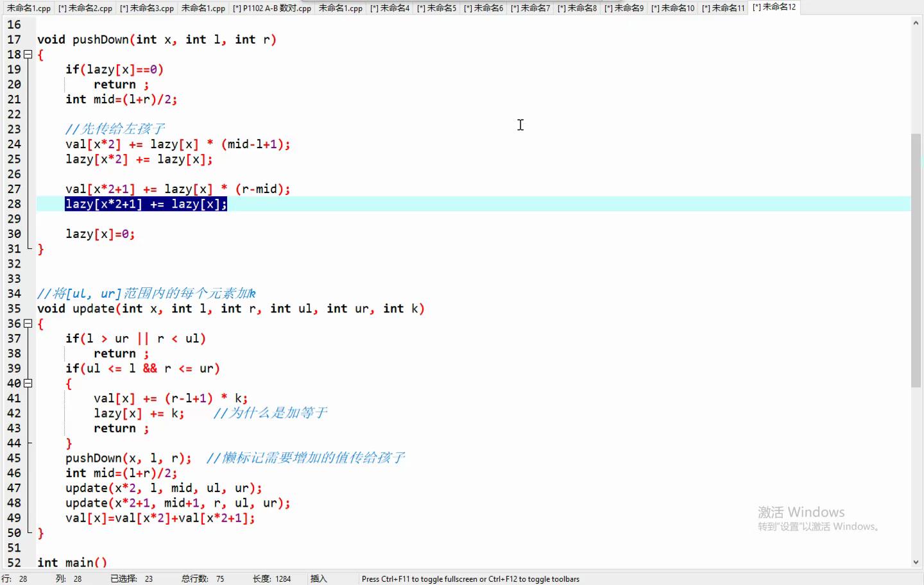924x585 pixels.
Task: Switch to the 未命名2.cpp tab
Action: [85, 8]
